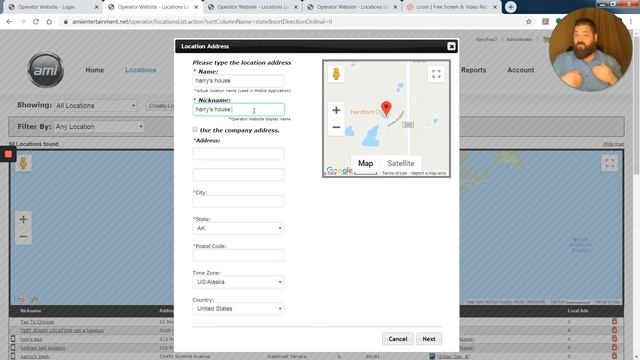
Task: Open the Filter By Any Location dropdown
Action: 99,127
